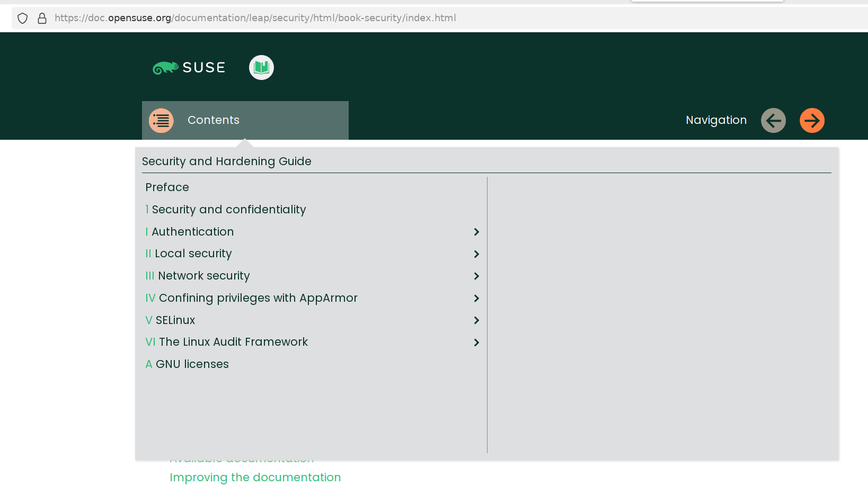868x486 pixels.
Task: Open the green book documentation icon
Action: (x=261, y=67)
